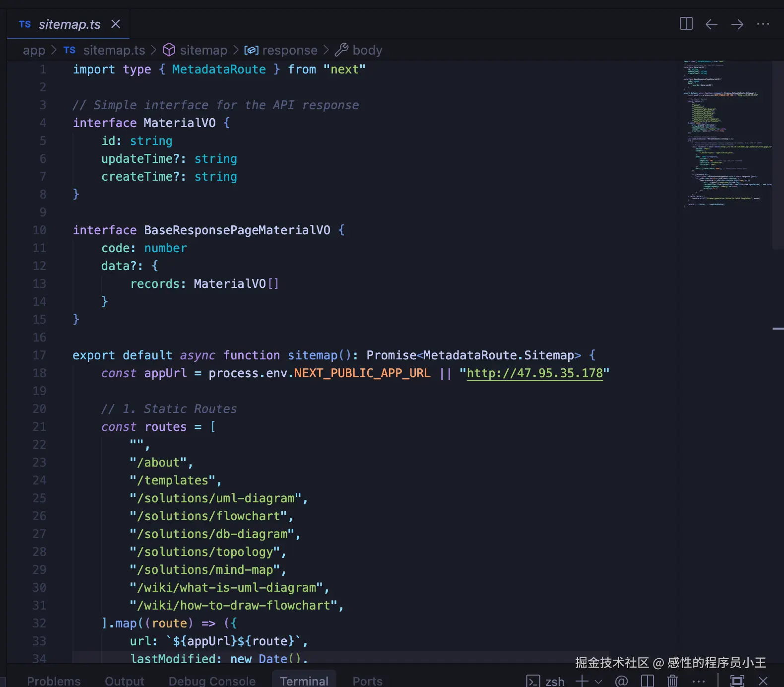Open the body property breadcrumb
The width and height of the screenshot is (784, 687).
(367, 50)
